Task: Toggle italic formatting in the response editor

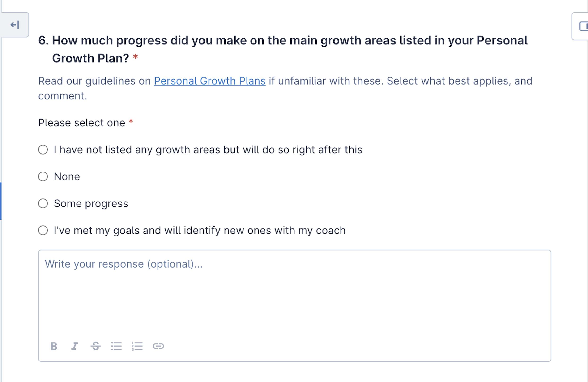Action: (75, 346)
